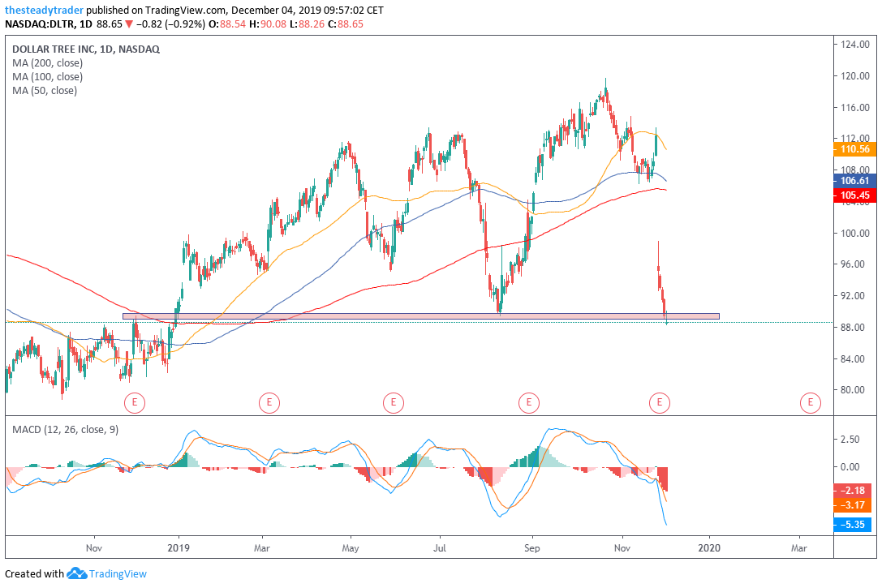Viewport: 882px width, 588px height.
Task: Click the first E earnings marker on the left
Action: click(135, 401)
